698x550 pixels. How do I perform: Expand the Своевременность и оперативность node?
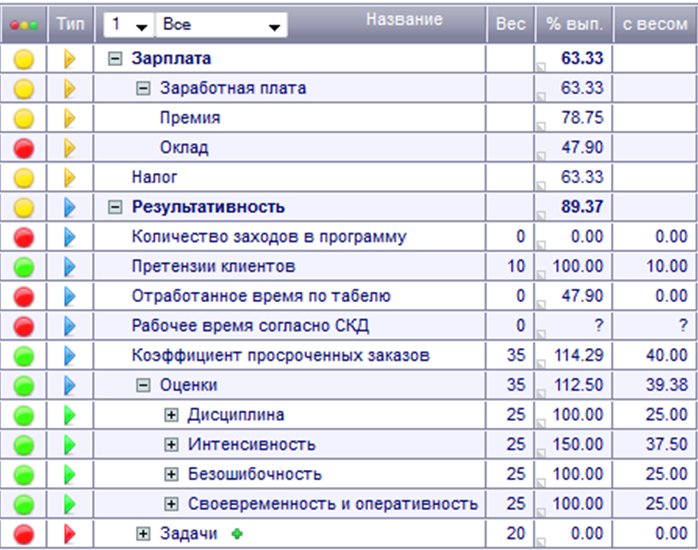(171, 504)
